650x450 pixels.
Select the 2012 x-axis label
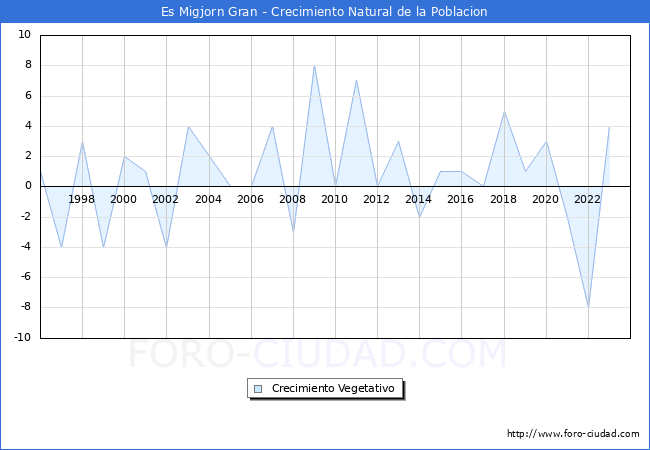tap(376, 200)
